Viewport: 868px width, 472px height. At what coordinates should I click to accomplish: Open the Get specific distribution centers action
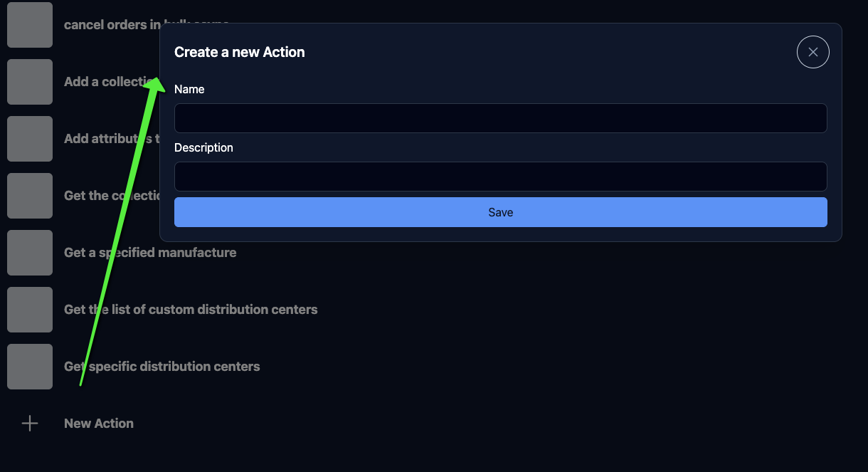tap(162, 366)
